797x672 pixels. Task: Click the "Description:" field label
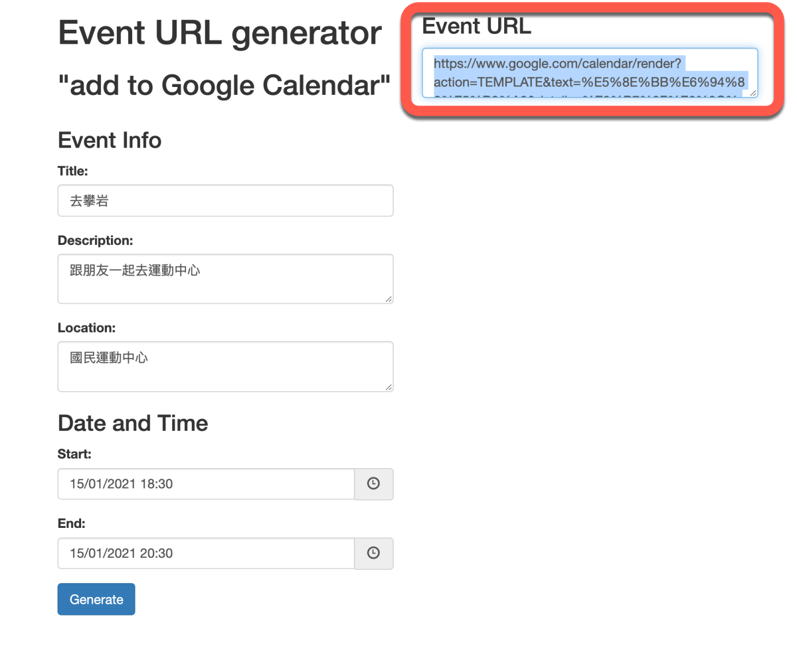[x=95, y=240]
